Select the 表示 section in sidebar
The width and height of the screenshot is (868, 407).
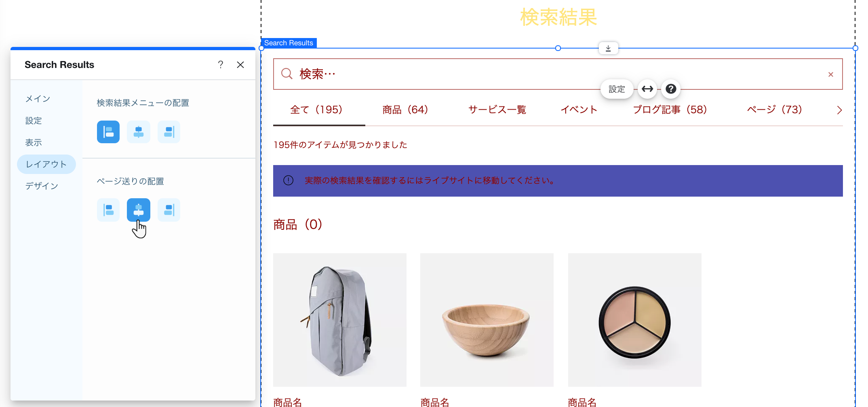[34, 142]
